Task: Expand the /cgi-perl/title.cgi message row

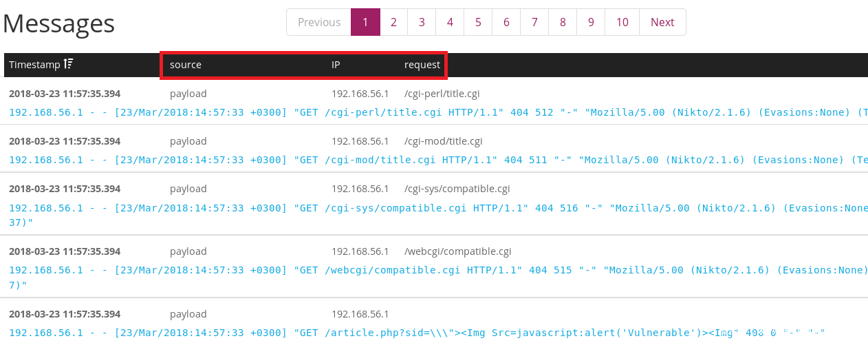Action: tap(442, 94)
